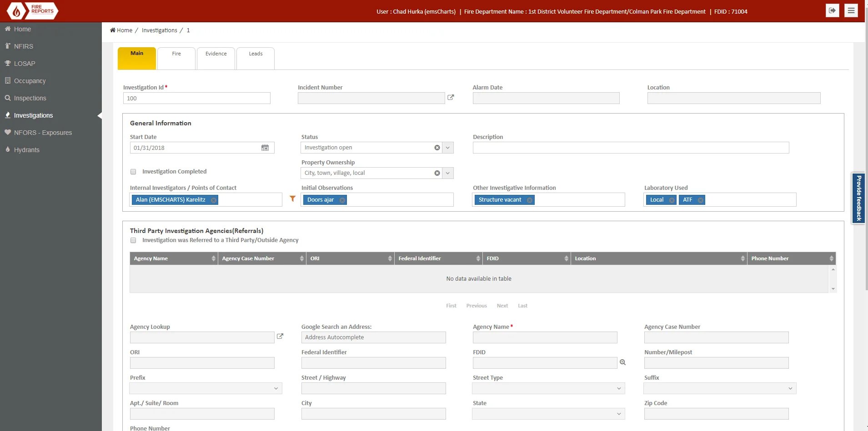
Task: Go to Home in sidebar
Action: 22,29
